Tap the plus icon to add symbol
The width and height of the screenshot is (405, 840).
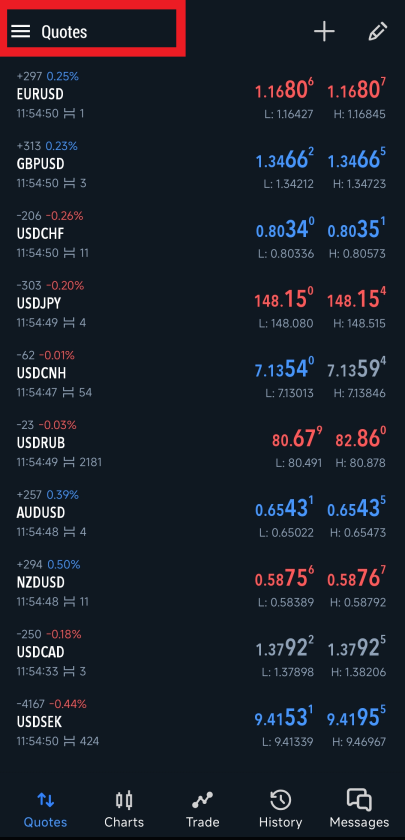point(324,32)
